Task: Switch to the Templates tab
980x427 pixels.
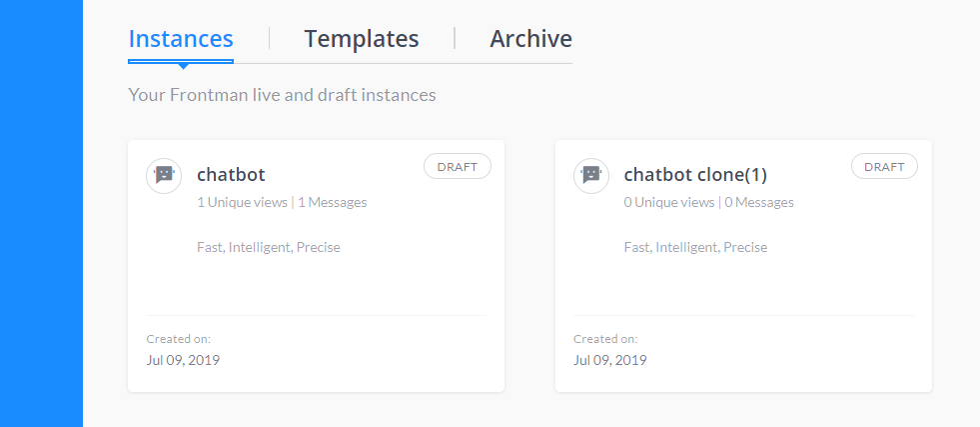Action: tap(362, 39)
